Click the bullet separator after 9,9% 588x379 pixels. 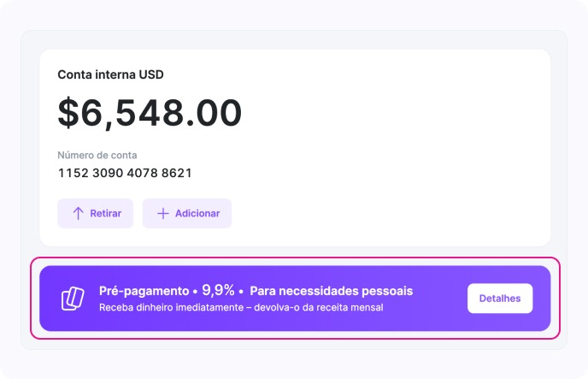[241, 292]
